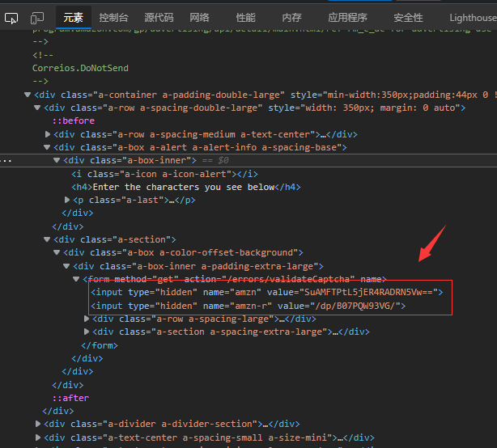Viewport: 497px width, 448px height.
Task: Collapse the selected a-box-inner div
Action: (57, 160)
